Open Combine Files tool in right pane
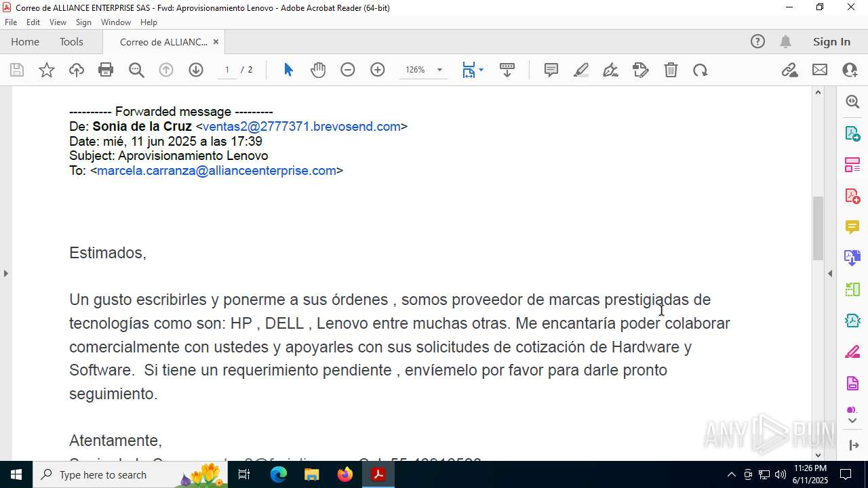Image resolution: width=868 pixels, height=488 pixels. (x=852, y=258)
